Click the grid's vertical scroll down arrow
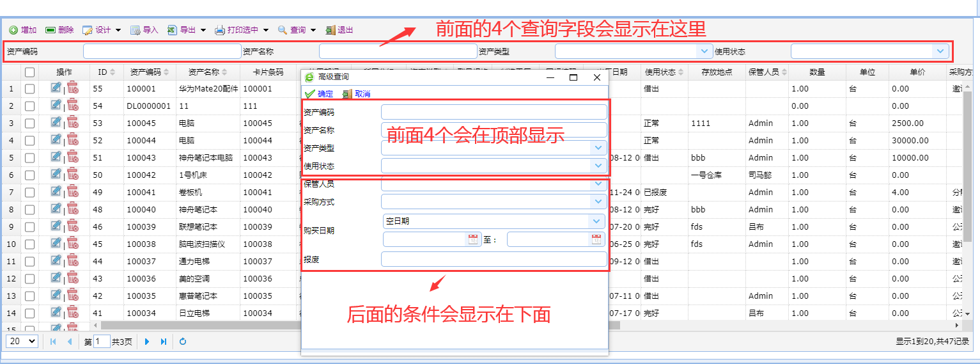 [x=968, y=313]
